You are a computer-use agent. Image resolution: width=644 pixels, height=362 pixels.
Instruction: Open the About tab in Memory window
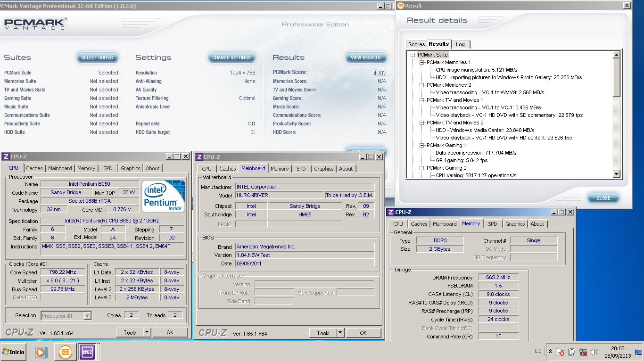[x=537, y=224]
